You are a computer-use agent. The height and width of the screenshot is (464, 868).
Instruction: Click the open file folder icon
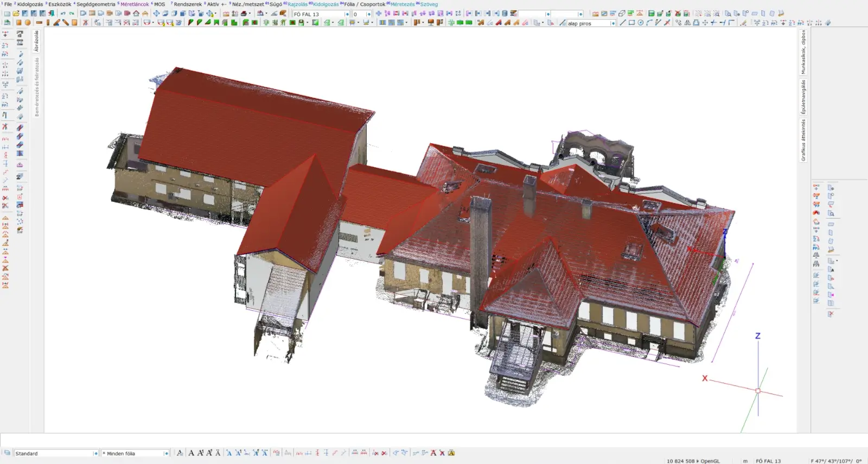(16, 14)
